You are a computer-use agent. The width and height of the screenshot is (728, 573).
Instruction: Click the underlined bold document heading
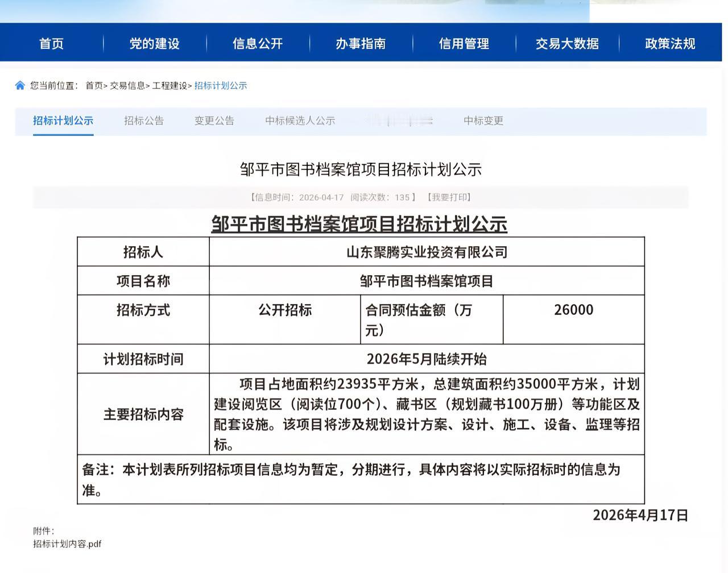coord(359,224)
